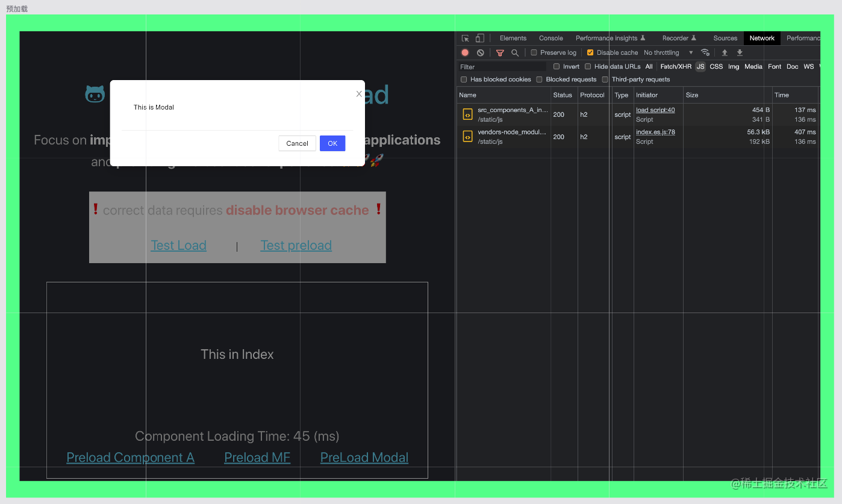This screenshot has height=504, width=842.
Task: Clear the network log
Action: coord(481,53)
